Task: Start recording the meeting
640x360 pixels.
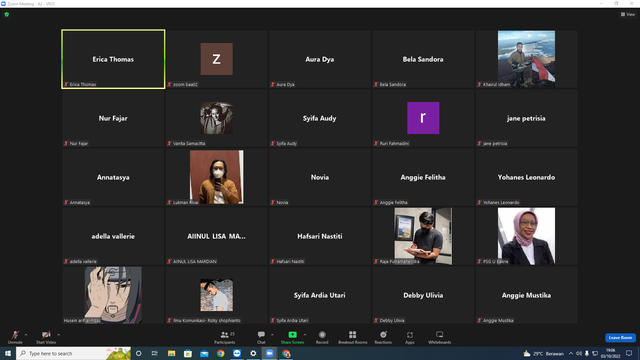Action: 322,337
